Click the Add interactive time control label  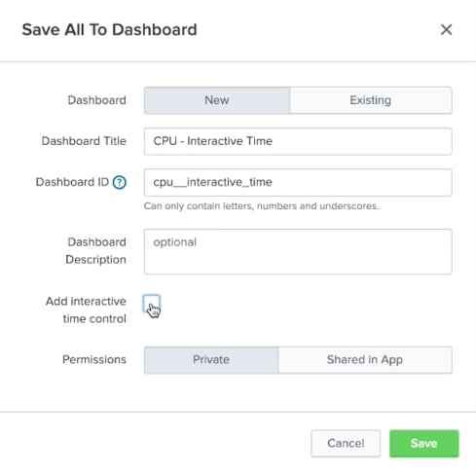(x=86, y=310)
